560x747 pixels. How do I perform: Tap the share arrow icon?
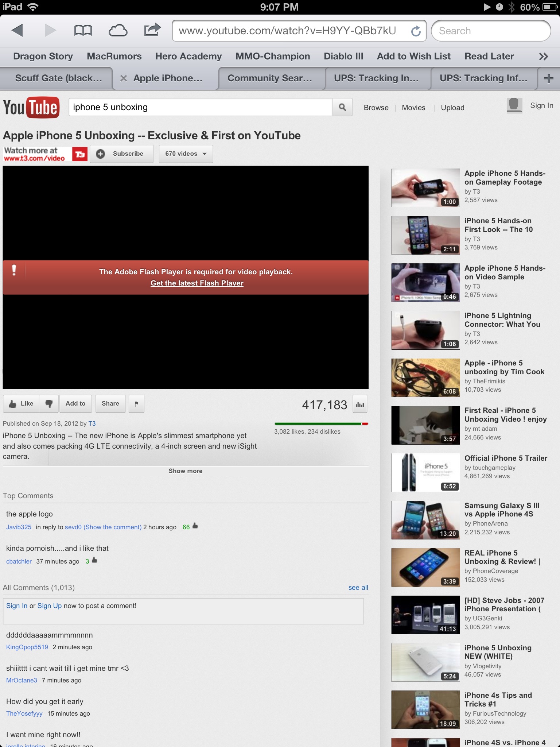point(152,30)
